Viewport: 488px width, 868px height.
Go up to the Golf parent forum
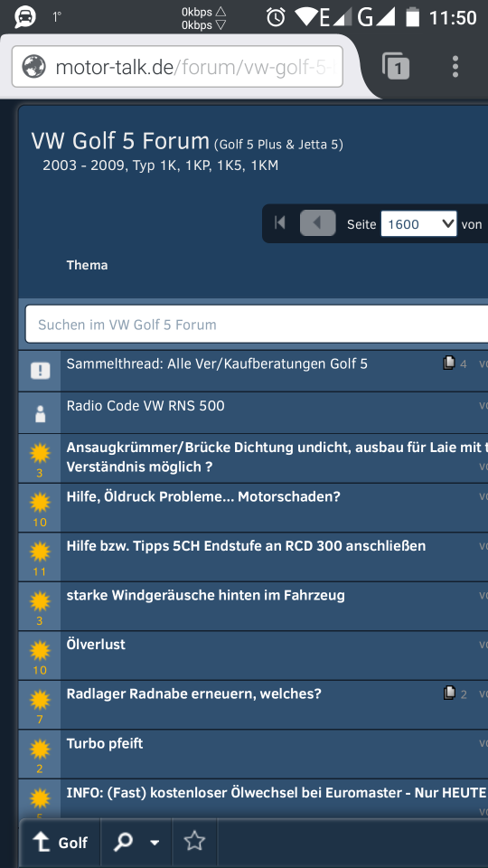point(61,843)
